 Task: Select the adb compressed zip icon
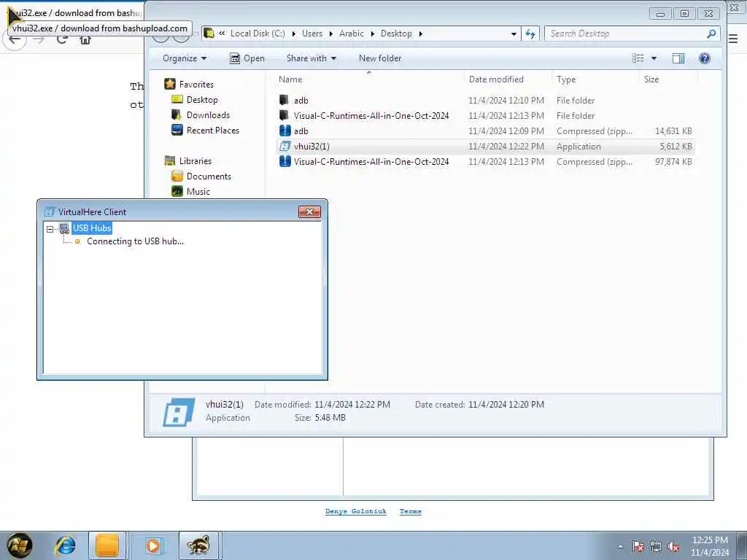(285, 131)
